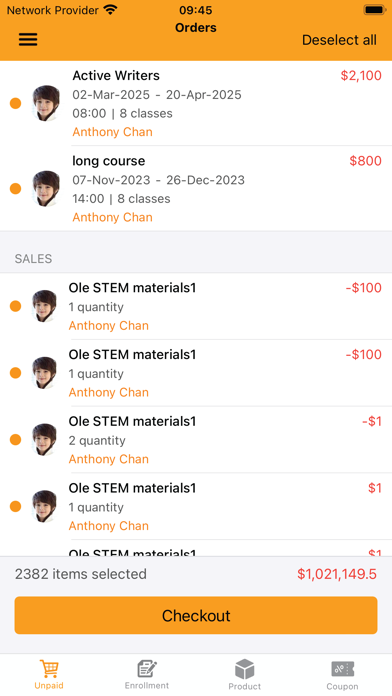Open the Product box icon
Image resolution: width=392 pixels, height=696 pixels.
245,669
